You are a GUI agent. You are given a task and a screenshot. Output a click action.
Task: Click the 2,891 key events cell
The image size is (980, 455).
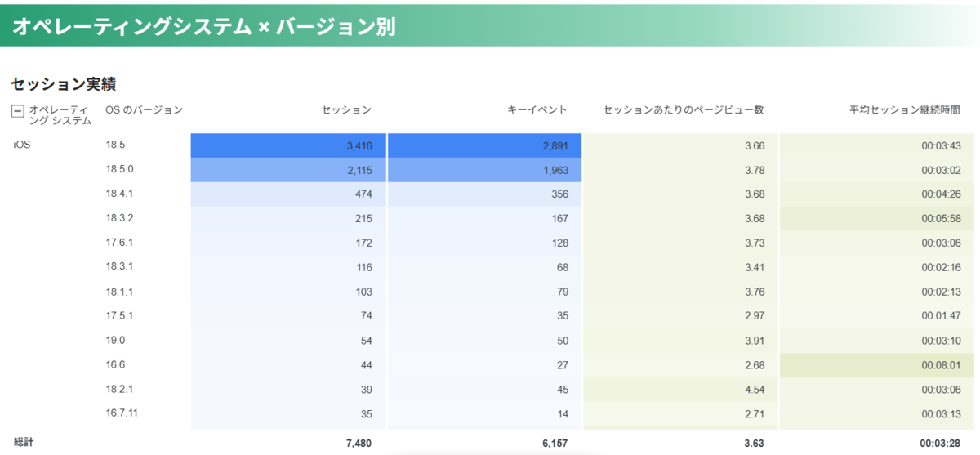[x=484, y=145]
